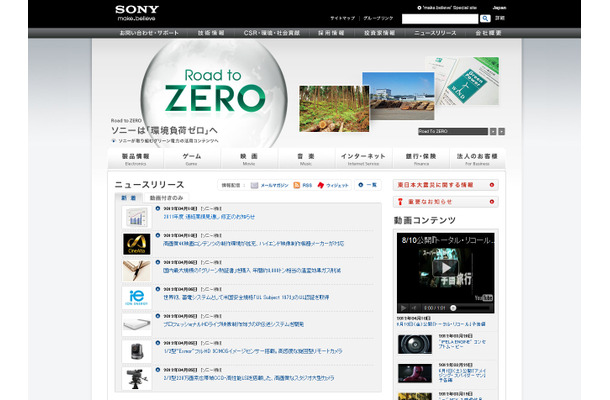Select the 映画 Movie category
The width and height of the screenshot is (610, 400).
249,159
